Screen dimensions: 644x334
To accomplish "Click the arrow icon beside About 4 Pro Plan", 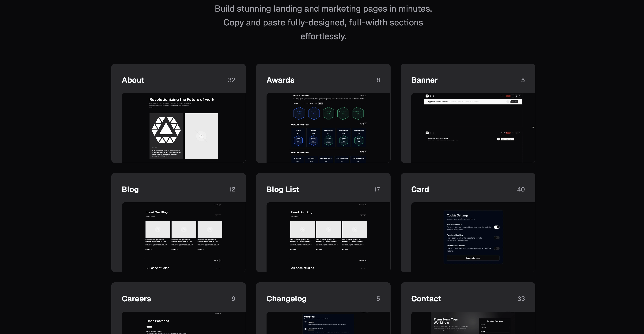I will 513,96.
